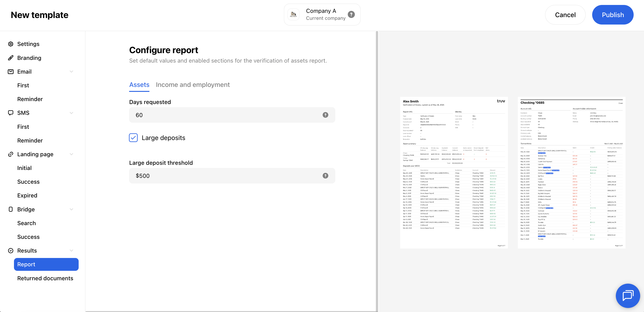Viewport: 644px width, 312px height.
Task: Click the Settings gear icon
Action: (x=11, y=44)
